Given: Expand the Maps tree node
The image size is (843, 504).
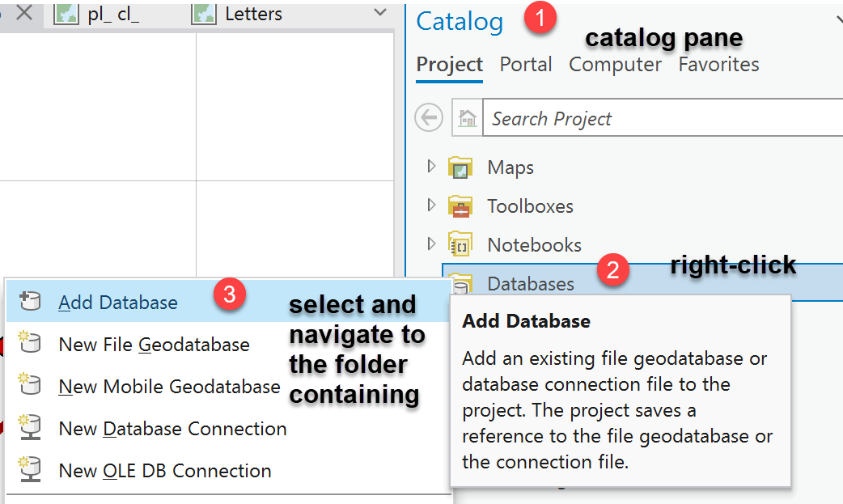Looking at the screenshot, I should tap(430, 167).
